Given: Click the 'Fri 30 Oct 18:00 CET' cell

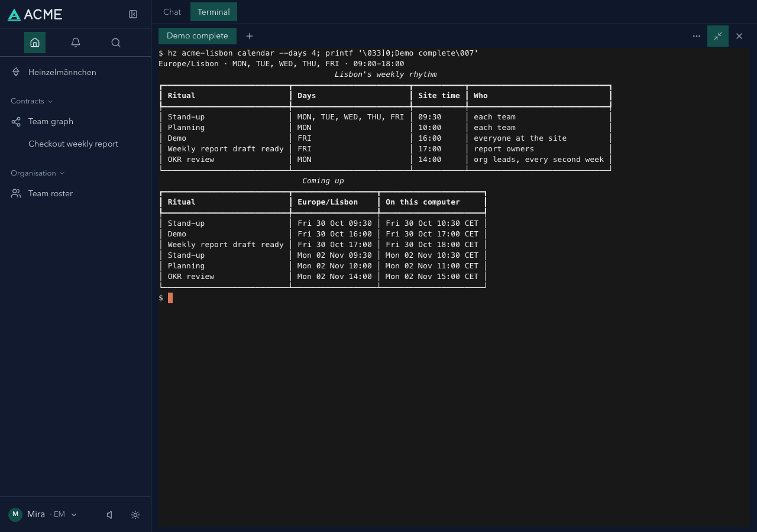Looking at the screenshot, I should point(432,245).
